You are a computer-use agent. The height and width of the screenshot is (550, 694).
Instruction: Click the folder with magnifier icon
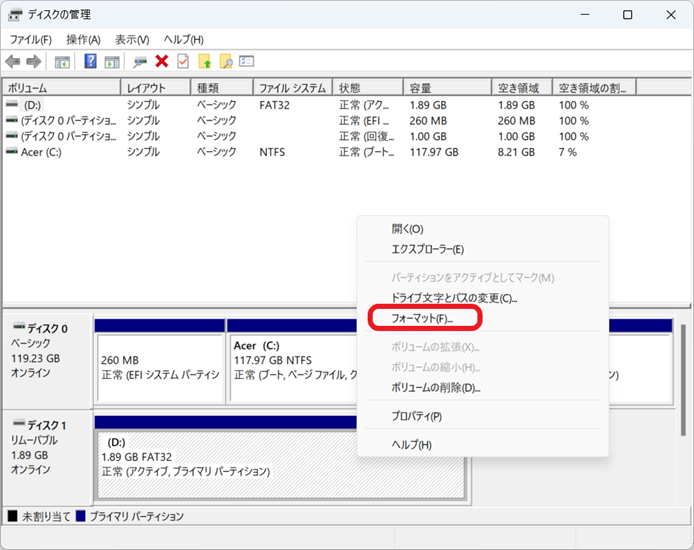[x=226, y=62]
